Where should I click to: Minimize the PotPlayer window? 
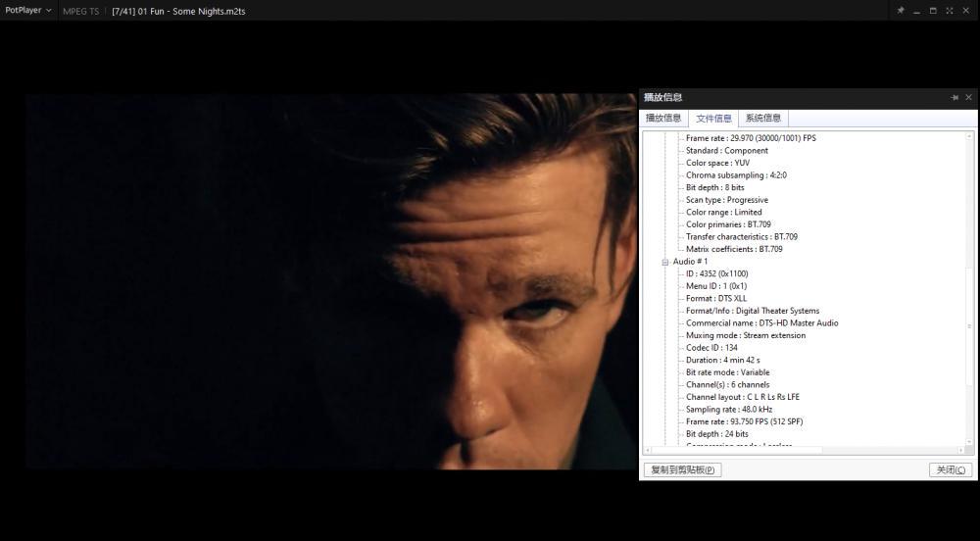917,11
